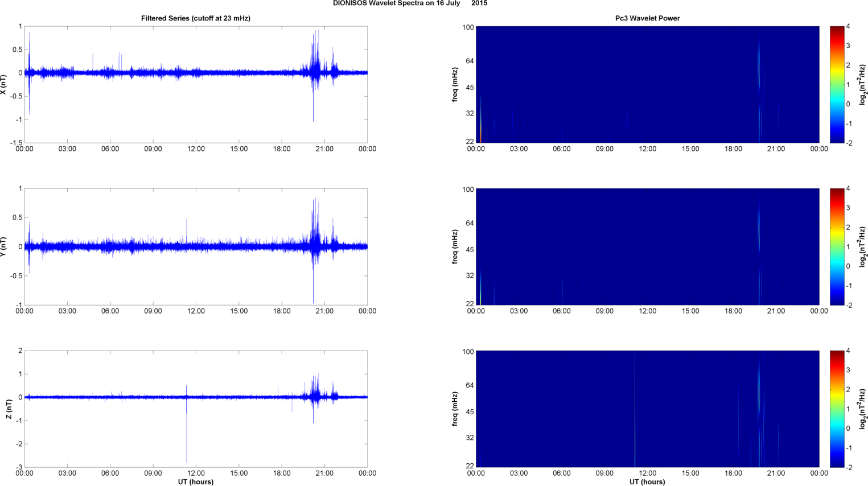Click 'freq (mHz)' label of bottom spectrogram

455,409
